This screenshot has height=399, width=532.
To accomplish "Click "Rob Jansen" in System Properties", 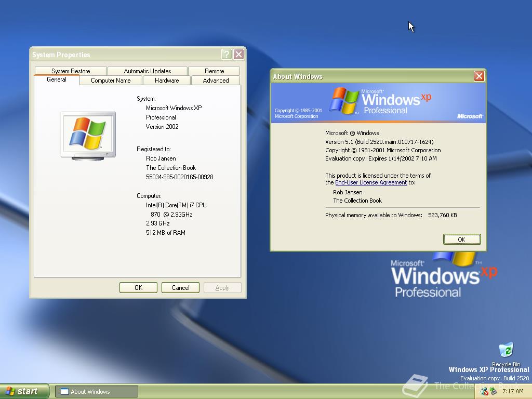I will pyautogui.click(x=161, y=158).
